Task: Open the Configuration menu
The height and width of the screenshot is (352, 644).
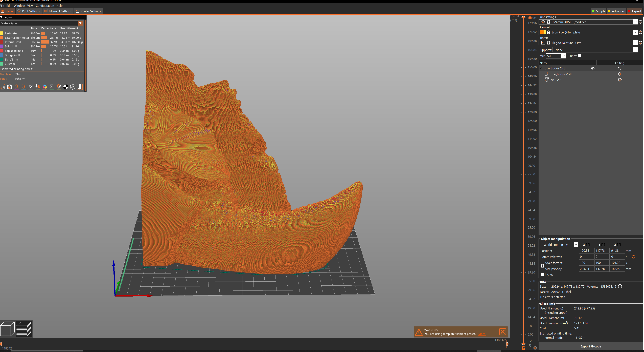Action: pos(45,6)
